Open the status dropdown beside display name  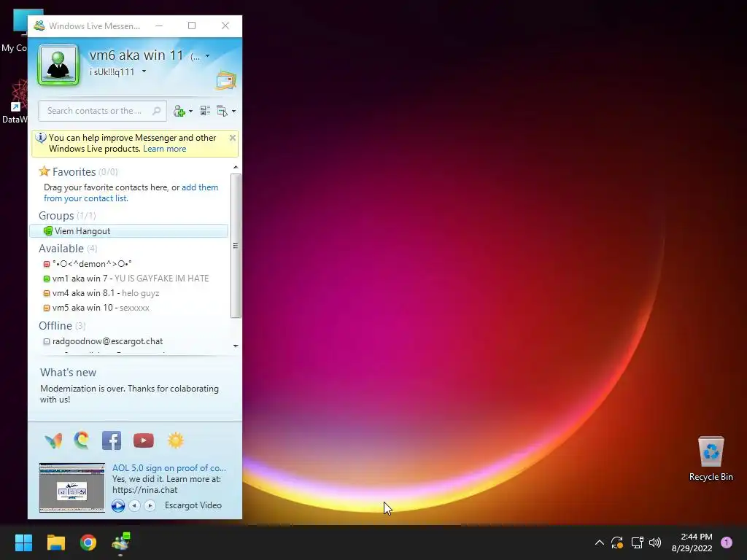click(207, 55)
